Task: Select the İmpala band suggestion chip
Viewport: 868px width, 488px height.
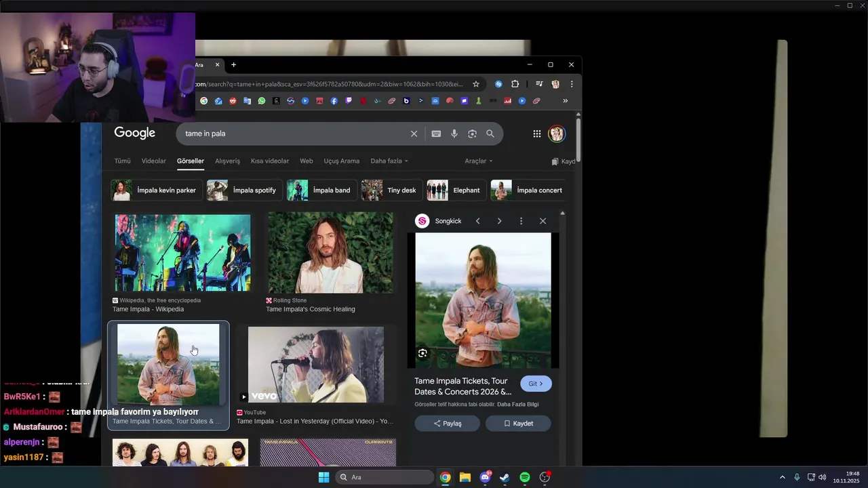Action: (321, 190)
